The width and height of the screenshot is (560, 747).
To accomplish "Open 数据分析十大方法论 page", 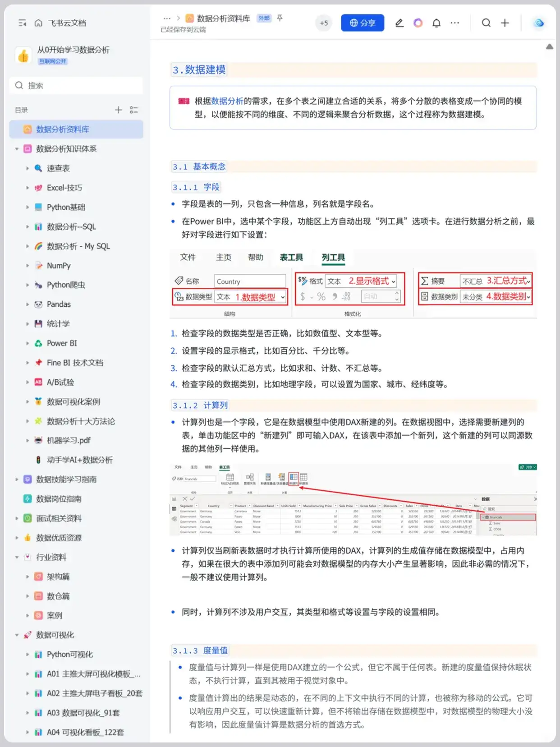I will point(81,421).
